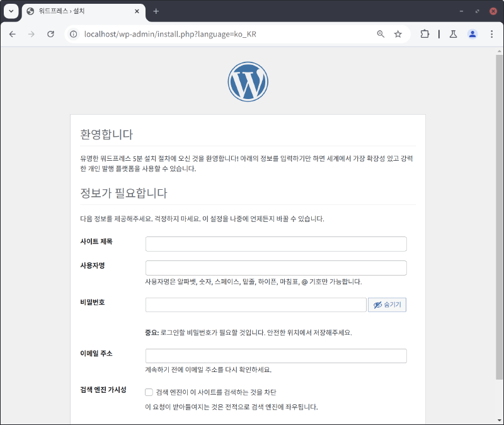Open the zoom magnifier icon in address bar
Image resolution: width=504 pixels, height=425 pixels.
point(381,34)
